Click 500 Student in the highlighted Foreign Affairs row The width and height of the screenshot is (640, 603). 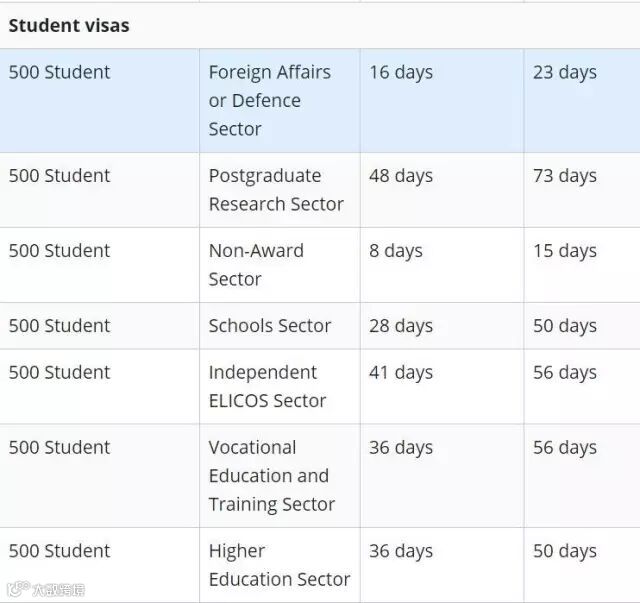tap(60, 72)
